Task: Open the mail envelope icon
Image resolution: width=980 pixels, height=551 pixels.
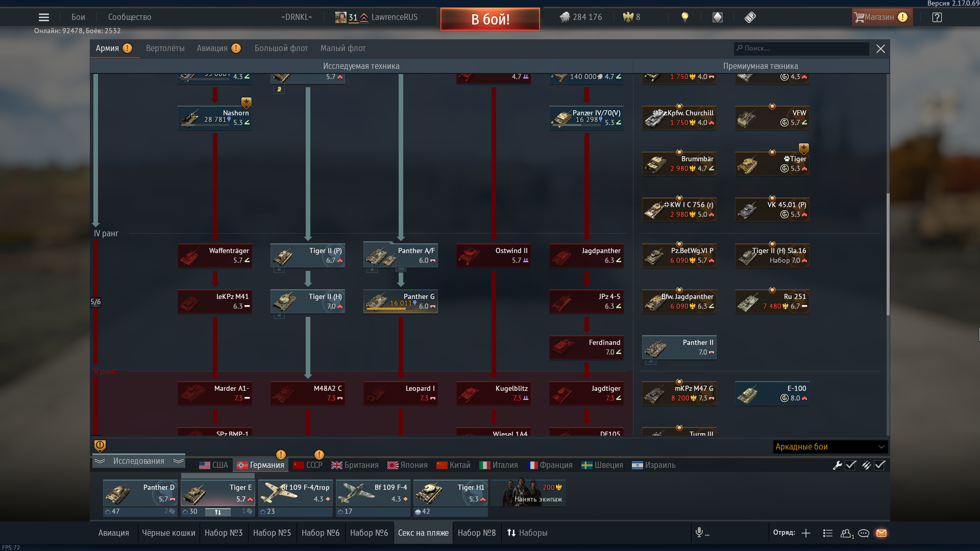Action: tap(881, 533)
